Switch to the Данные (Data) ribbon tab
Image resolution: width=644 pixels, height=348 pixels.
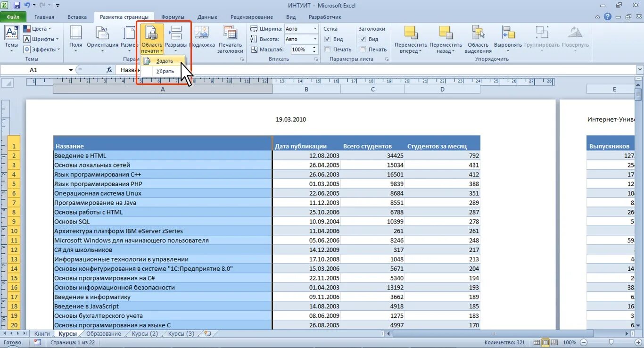point(207,17)
